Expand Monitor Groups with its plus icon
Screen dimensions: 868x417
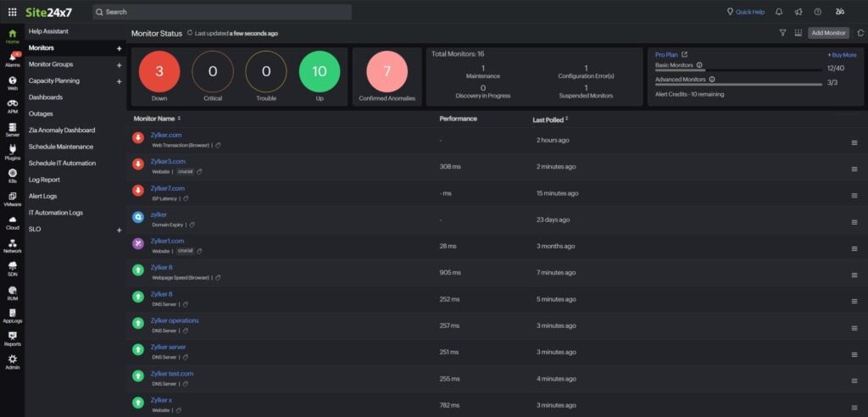pos(119,64)
